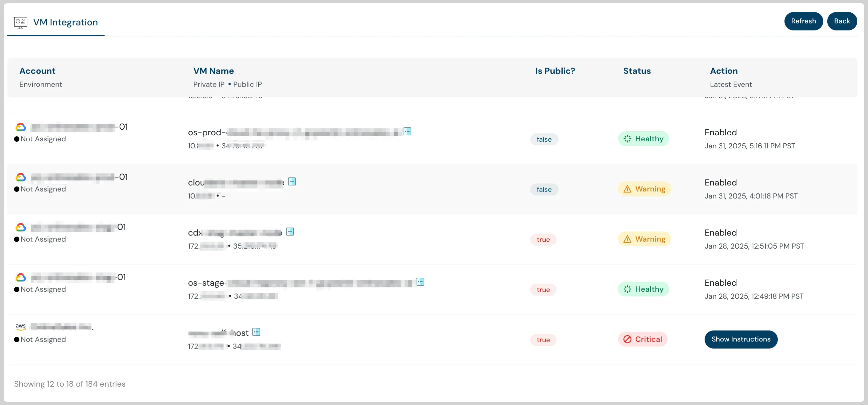Toggle the Warning status badge on the cloud row
Screen dimensions: 868x405
click(x=644, y=189)
